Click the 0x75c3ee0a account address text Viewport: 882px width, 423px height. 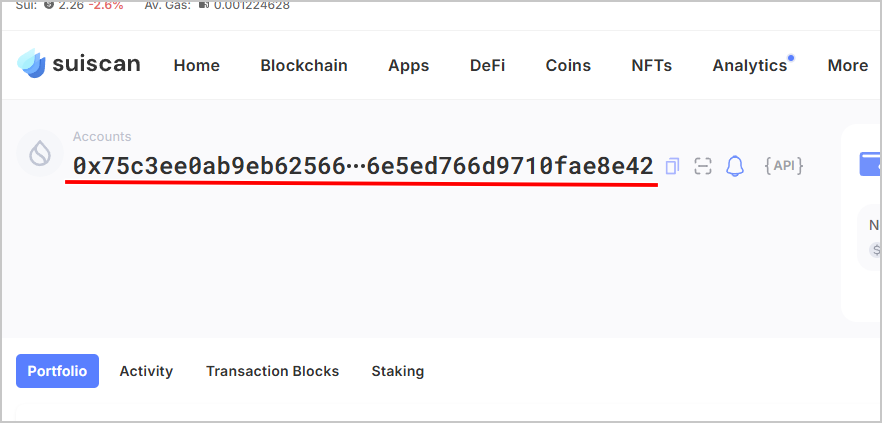click(362, 166)
